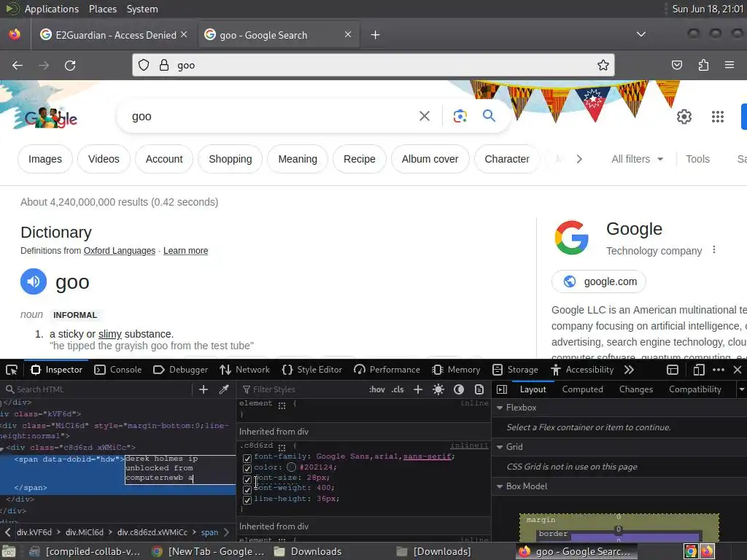This screenshot has width=747, height=560.
Task: Uncheck the font-family declaration checkbox
Action: (x=247, y=458)
